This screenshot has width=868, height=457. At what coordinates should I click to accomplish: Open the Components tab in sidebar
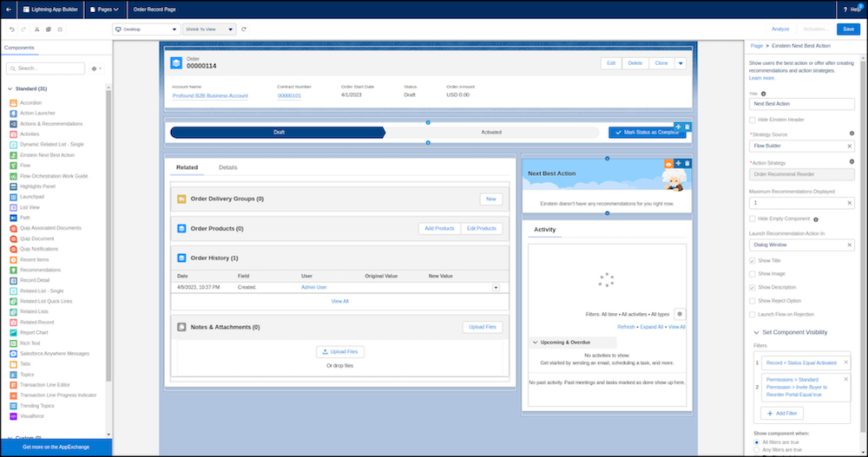pyautogui.click(x=19, y=49)
